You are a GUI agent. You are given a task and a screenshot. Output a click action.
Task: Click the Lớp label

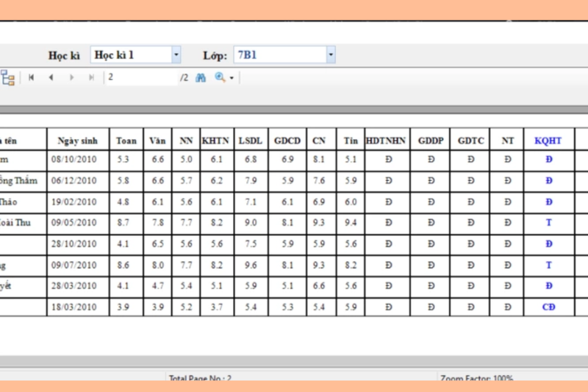pyautogui.click(x=215, y=56)
